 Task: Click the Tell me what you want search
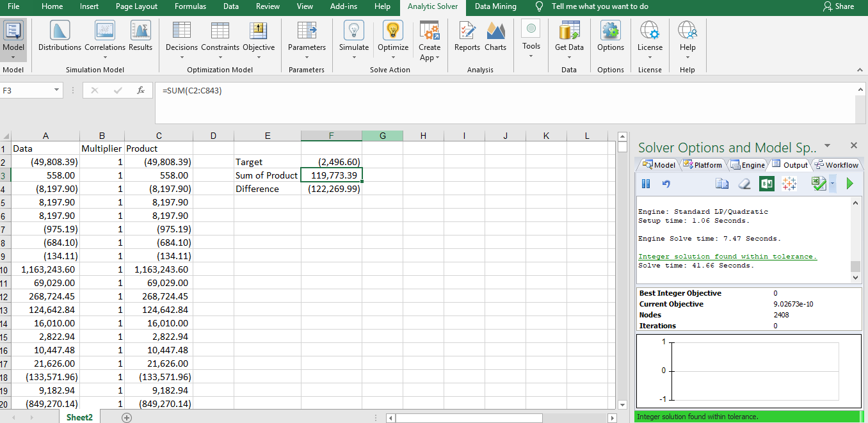point(592,6)
